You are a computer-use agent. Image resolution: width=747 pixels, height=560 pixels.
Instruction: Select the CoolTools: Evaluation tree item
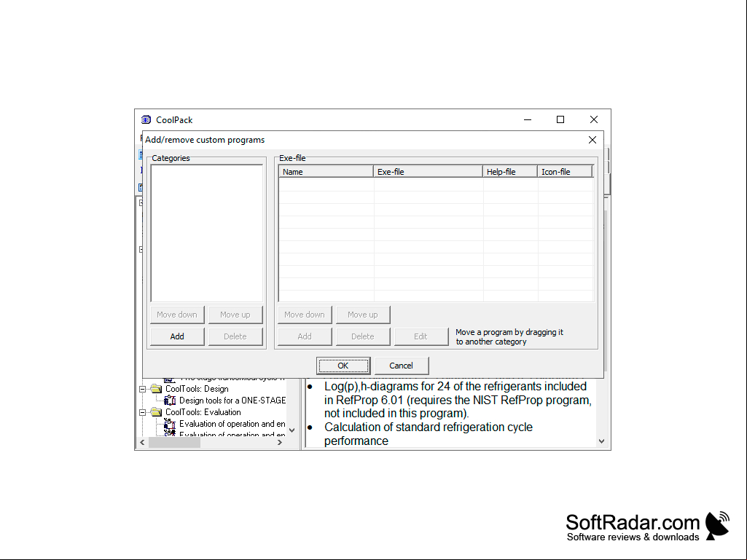pos(203,412)
